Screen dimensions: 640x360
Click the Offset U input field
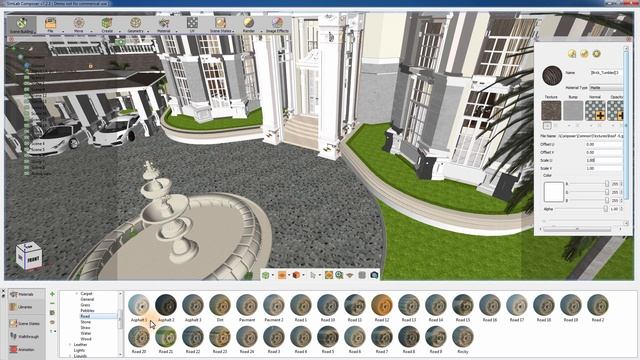(x=604, y=144)
